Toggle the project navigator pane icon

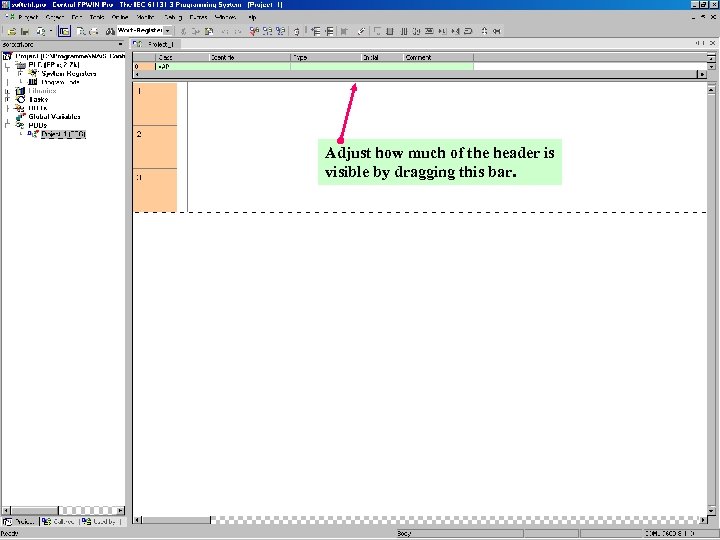64,31
